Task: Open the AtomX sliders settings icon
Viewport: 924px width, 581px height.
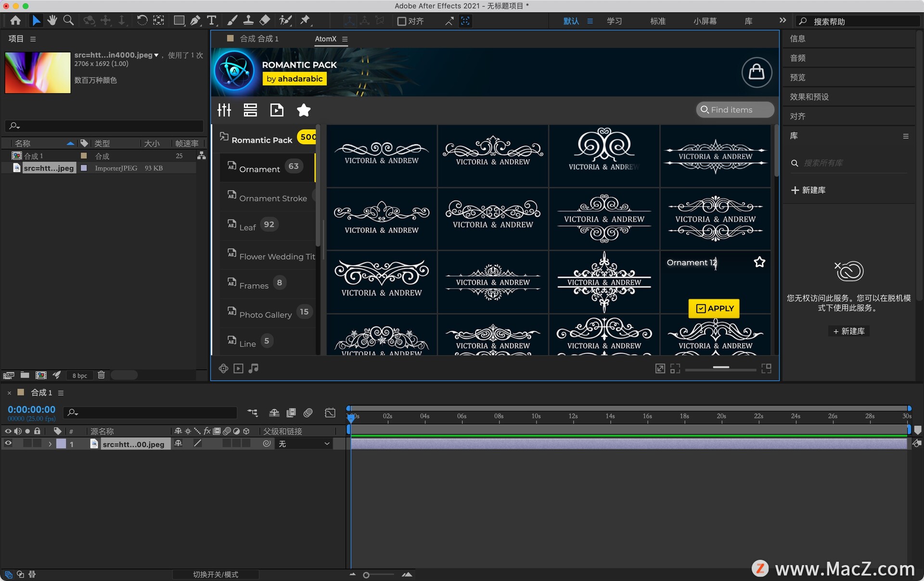Action: 224,110
